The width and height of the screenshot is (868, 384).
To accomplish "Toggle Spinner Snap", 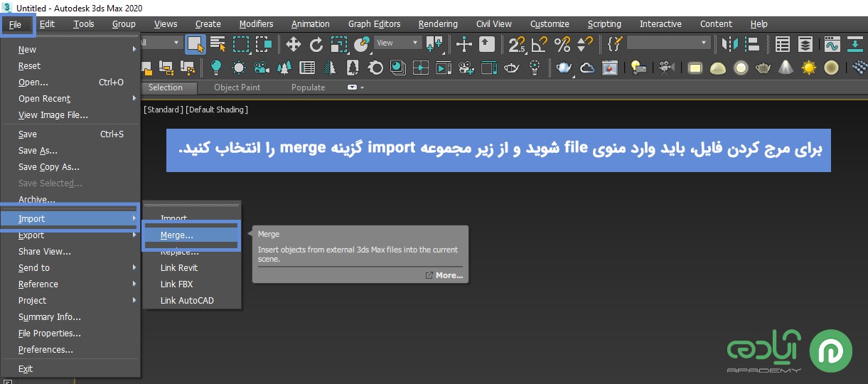I will [x=585, y=44].
